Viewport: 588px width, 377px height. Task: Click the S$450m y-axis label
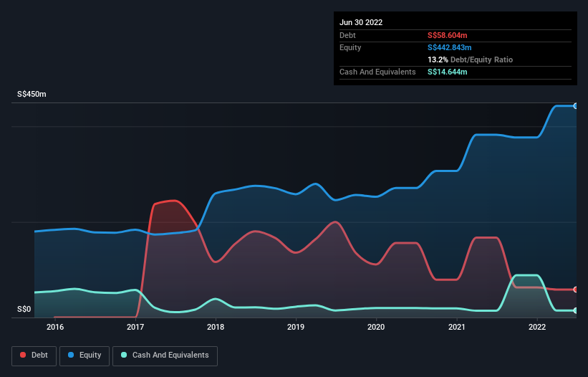(32, 94)
